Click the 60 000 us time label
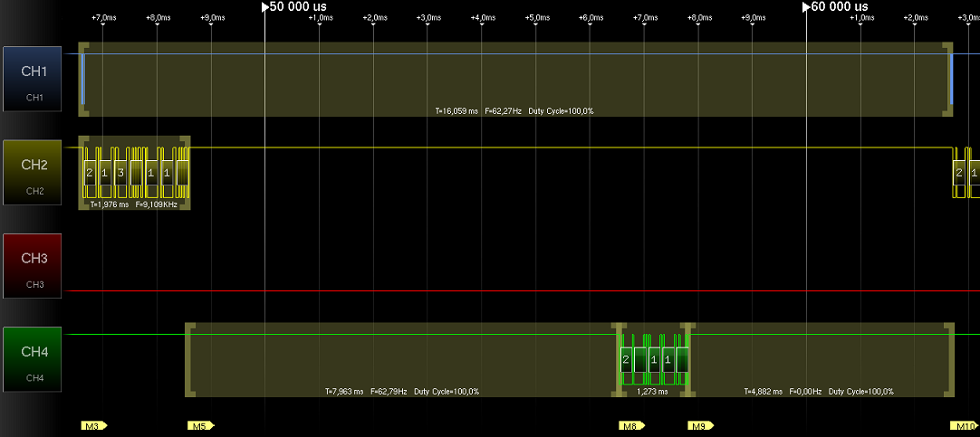This screenshot has height=437, width=980. tap(835, 6)
